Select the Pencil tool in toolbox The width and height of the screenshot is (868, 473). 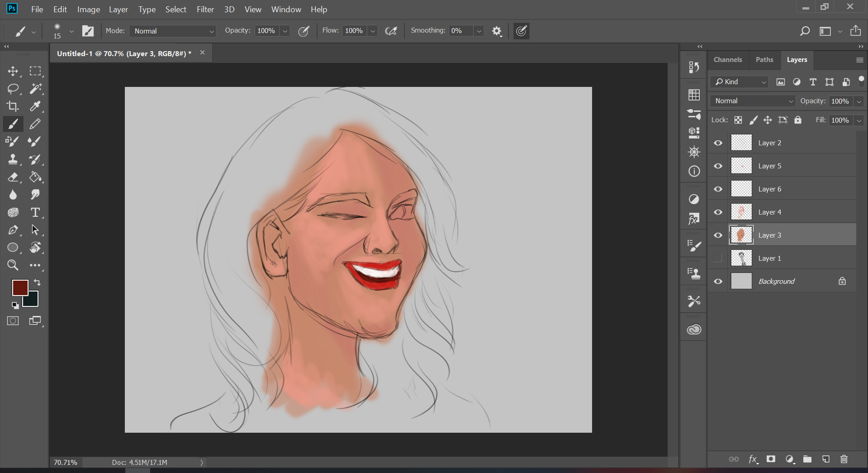(35, 124)
